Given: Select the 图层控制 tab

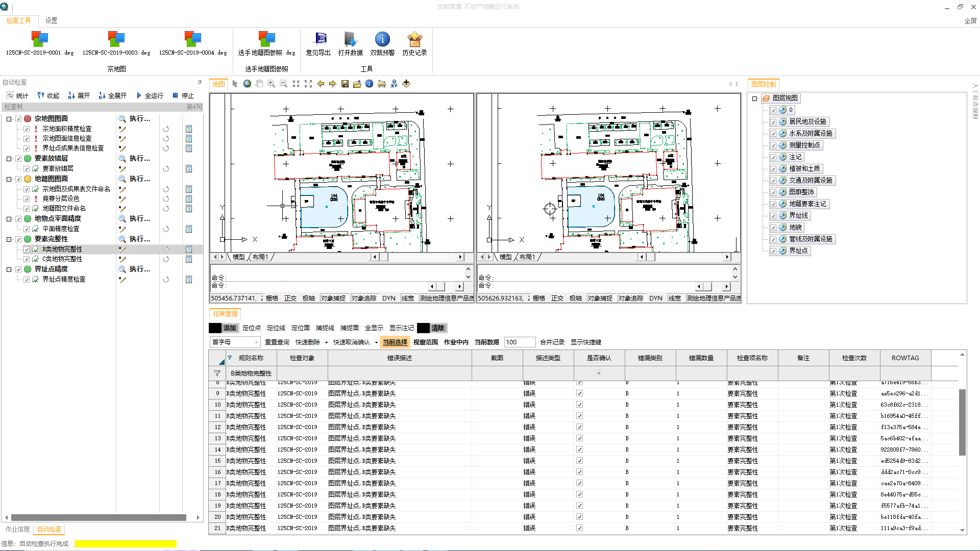Looking at the screenshot, I should 764,84.
